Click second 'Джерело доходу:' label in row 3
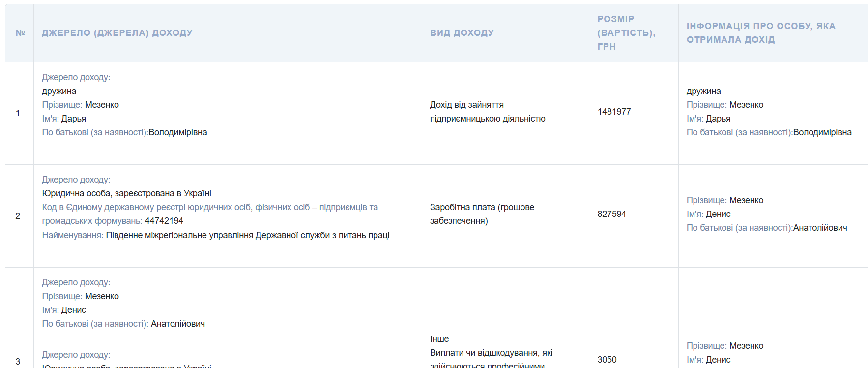This screenshot has width=868, height=368. (76, 355)
